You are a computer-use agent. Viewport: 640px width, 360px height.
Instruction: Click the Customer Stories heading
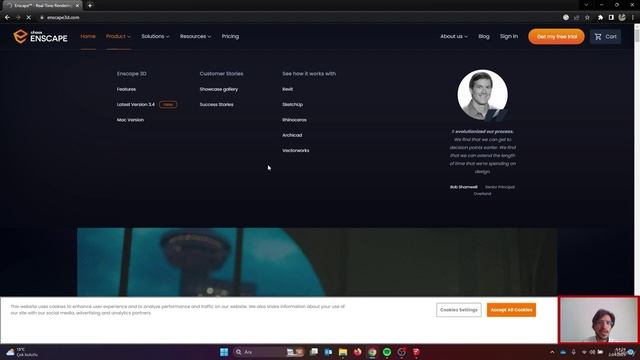[x=221, y=74]
